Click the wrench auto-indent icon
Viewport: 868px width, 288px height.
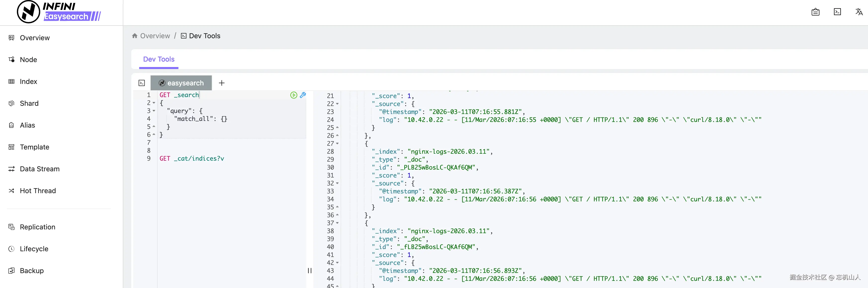tap(303, 95)
